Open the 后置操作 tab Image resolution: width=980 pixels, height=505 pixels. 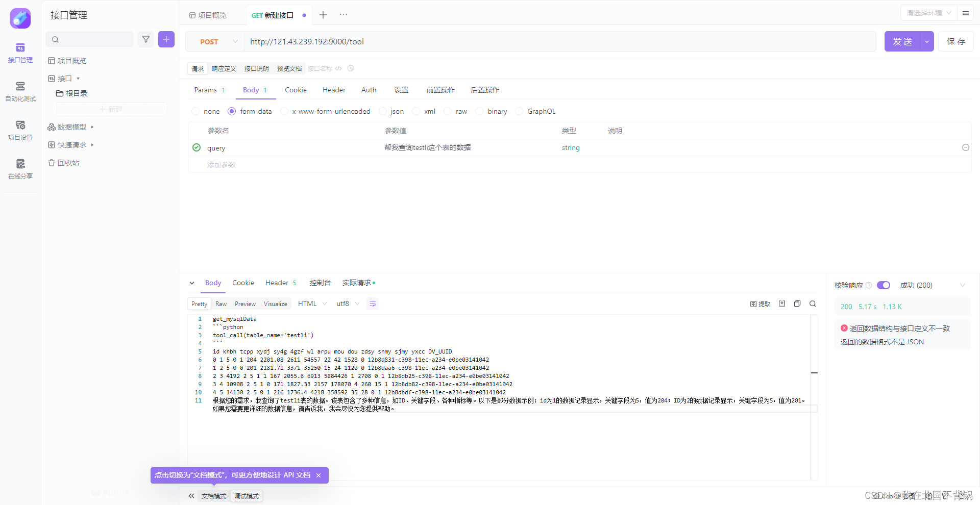pyautogui.click(x=485, y=90)
